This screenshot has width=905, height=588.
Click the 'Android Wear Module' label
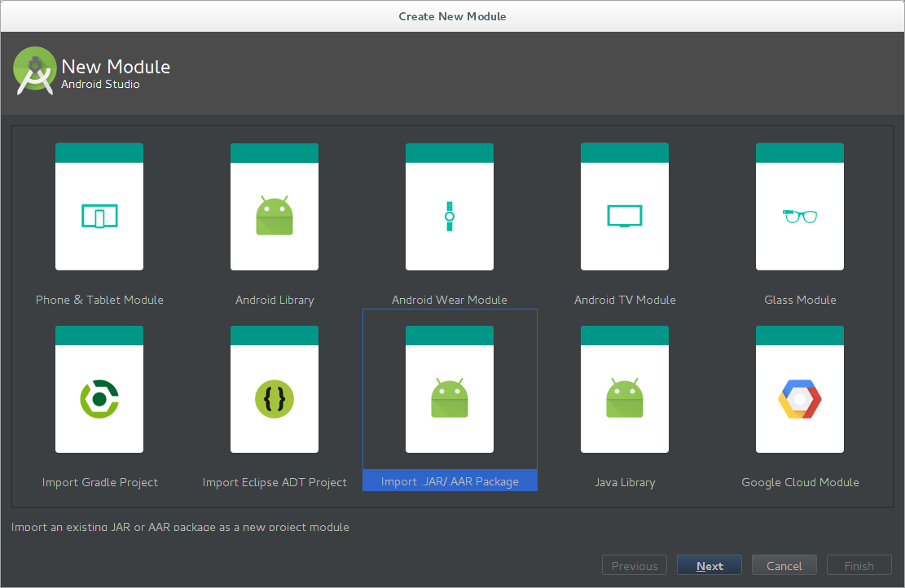pos(450,300)
